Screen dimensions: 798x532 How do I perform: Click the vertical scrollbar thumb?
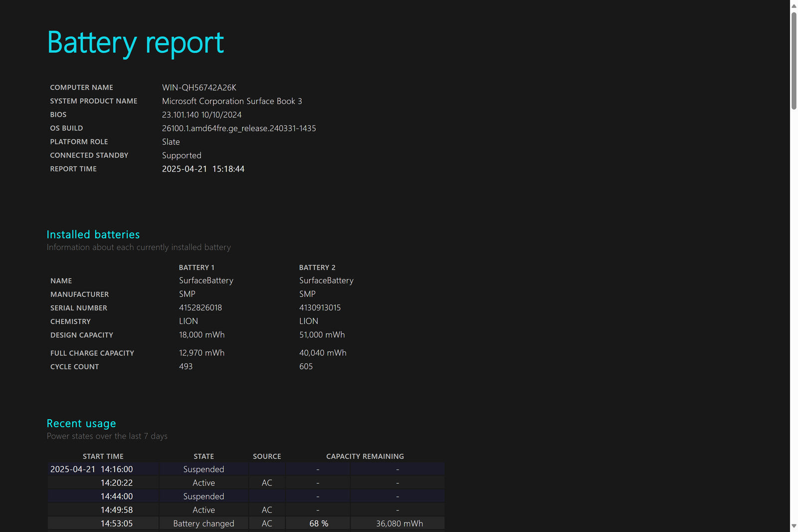coord(794,60)
